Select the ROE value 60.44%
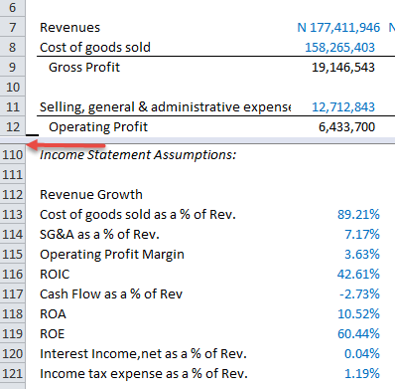395x389 pixels. point(358,334)
